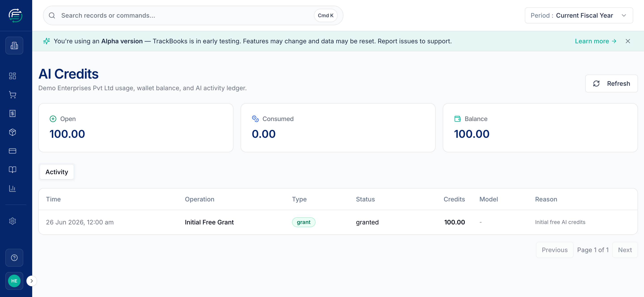This screenshot has height=297, width=644.
Task: Open the inventory box icon in sidebar
Action: pos(13,132)
